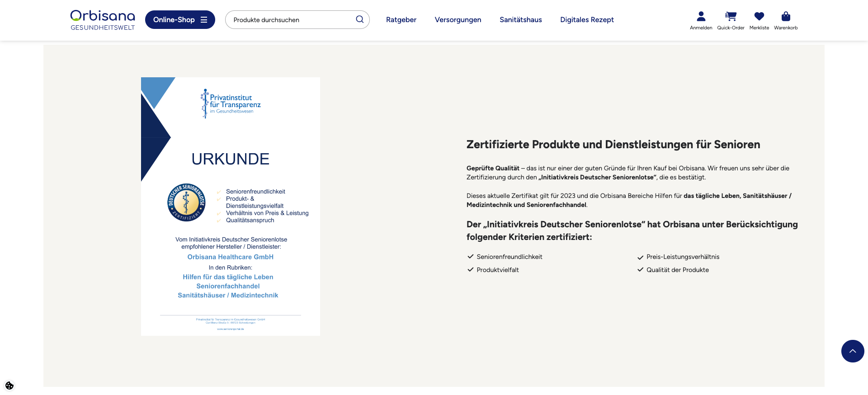Select the Sanitätshaus navigation link
868x395 pixels.
tap(520, 20)
